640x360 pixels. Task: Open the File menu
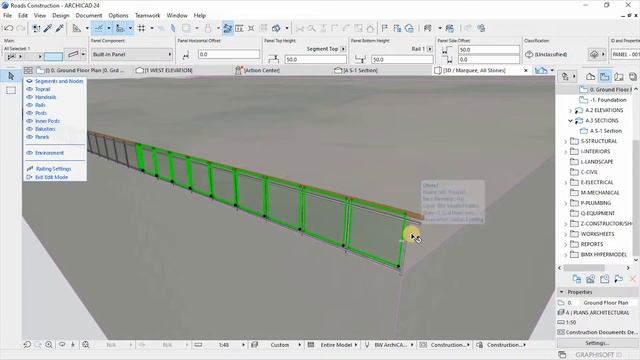tap(7, 16)
